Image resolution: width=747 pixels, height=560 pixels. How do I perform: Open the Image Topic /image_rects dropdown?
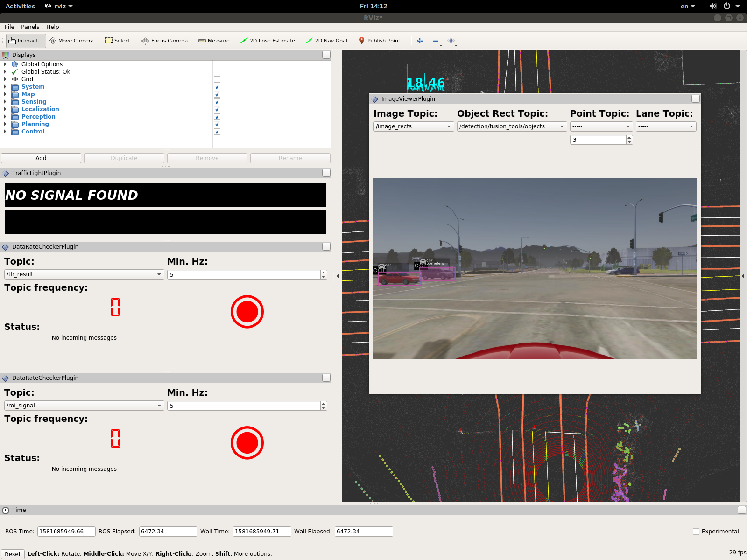[x=414, y=126]
